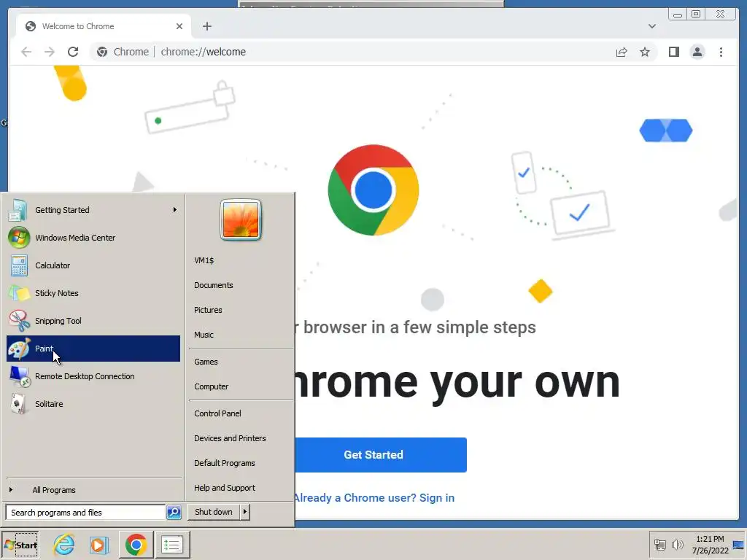Image resolution: width=747 pixels, height=560 pixels.
Task: Open Windows Media Player from taskbar
Action: (x=99, y=545)
